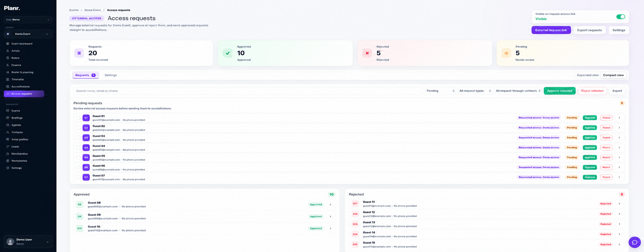Open the Accreditations sidebar icon
This screenshot has width=644, height=252.
(8, 87)
